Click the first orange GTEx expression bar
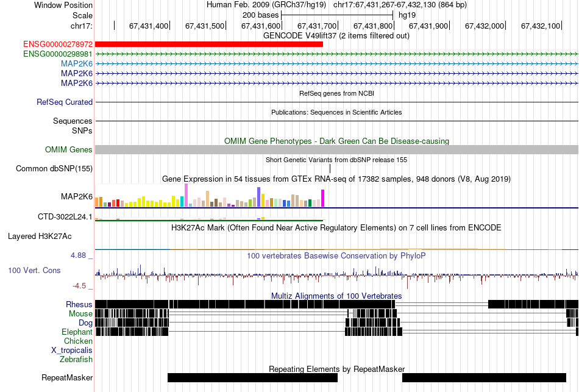Image resolution: width=579 pixels, height=392 pixels. pyautogui.click(x=97, y=202)
